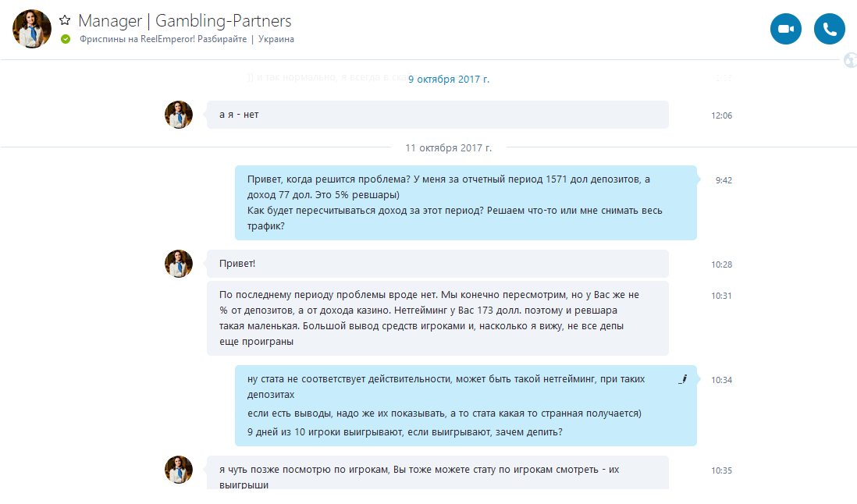Viewport: 857px width, 504px height.
Task: Click the 10:31 timestamp
Action: tap(721, 296)
